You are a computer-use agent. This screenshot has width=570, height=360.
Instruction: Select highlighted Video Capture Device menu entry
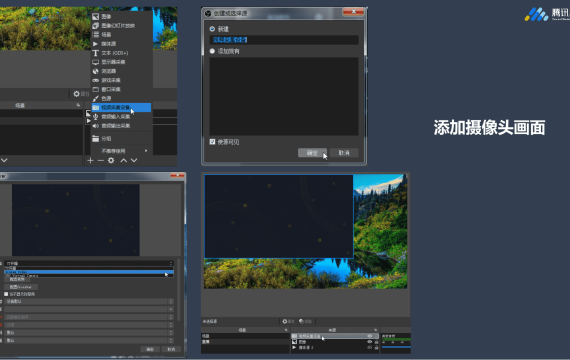click(x=121, y=107)
